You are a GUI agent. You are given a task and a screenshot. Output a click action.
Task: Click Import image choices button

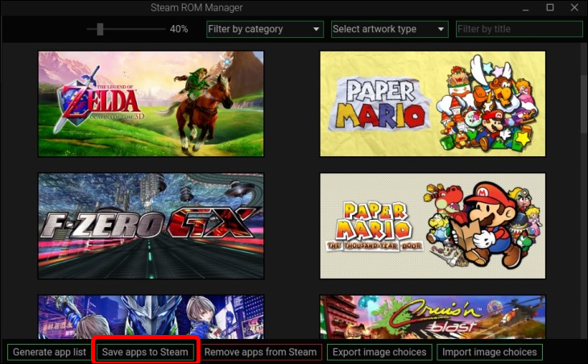point(490,353)
